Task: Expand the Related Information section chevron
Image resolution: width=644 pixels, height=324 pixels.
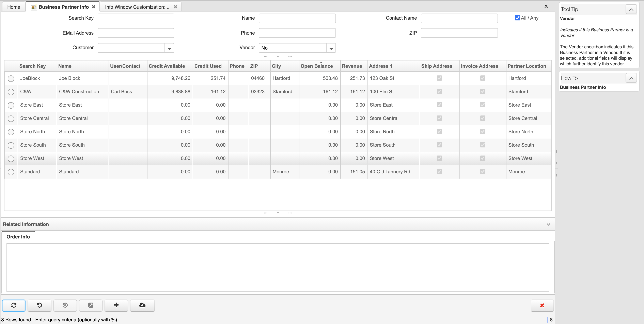Action: [548, 224]
